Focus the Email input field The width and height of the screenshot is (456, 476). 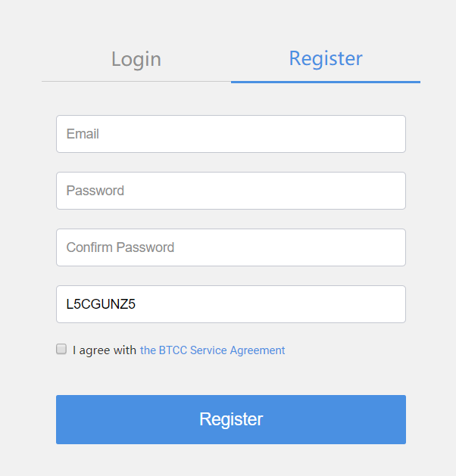[x=231, y=134]
